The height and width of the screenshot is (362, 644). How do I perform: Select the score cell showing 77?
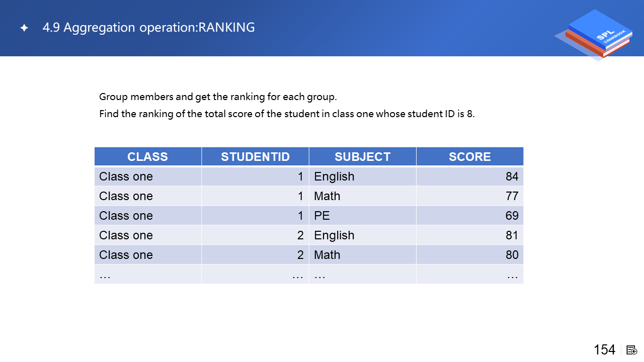pyautogui.click(x=512, y=196)
